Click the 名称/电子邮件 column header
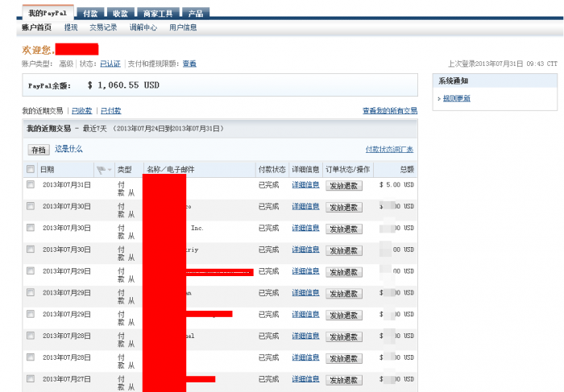564x392 pixels. [x=171, y=170]
